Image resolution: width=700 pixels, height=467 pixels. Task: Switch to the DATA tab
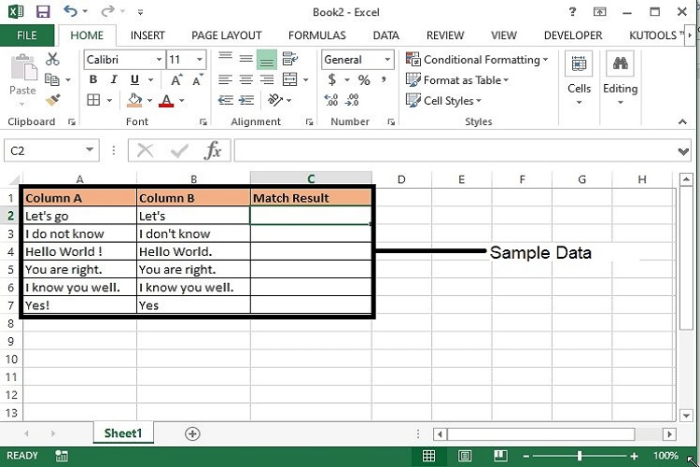coord(386,35)
